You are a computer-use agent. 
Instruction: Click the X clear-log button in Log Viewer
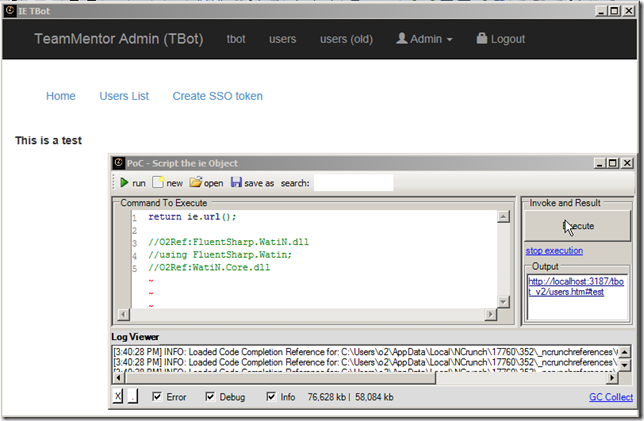tap(119, 397)
